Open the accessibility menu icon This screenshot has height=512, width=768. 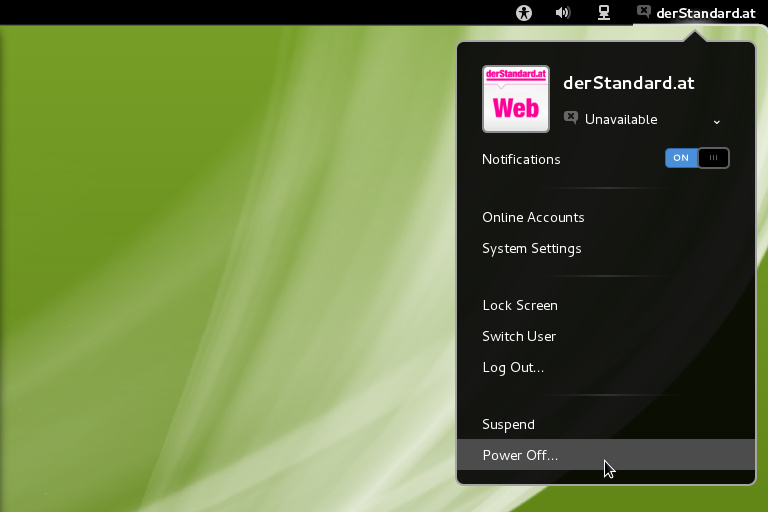pyautogui.click(x=524, y=13)
